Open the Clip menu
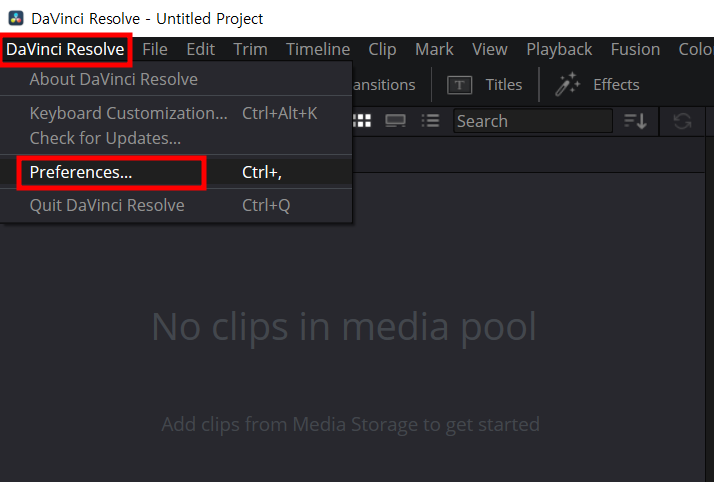 pyautogui.click(x=382, y=49)
